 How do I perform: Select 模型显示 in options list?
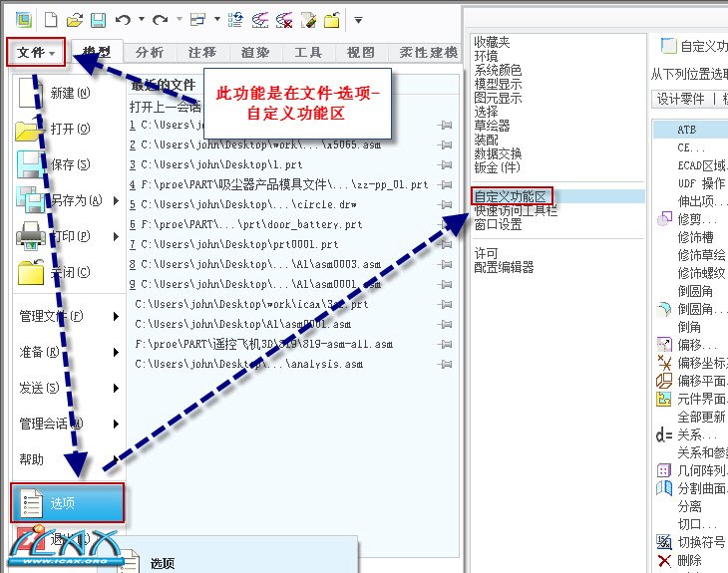point(498,84)
